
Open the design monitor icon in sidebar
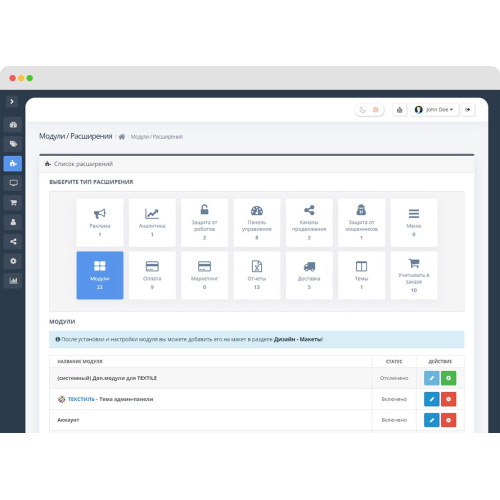tap(13, 183)
